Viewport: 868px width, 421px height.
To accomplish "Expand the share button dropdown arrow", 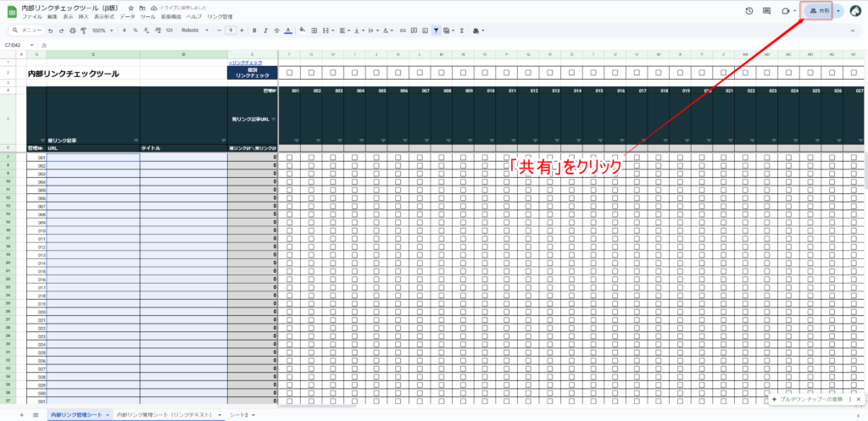I will (x=838, y=11).
